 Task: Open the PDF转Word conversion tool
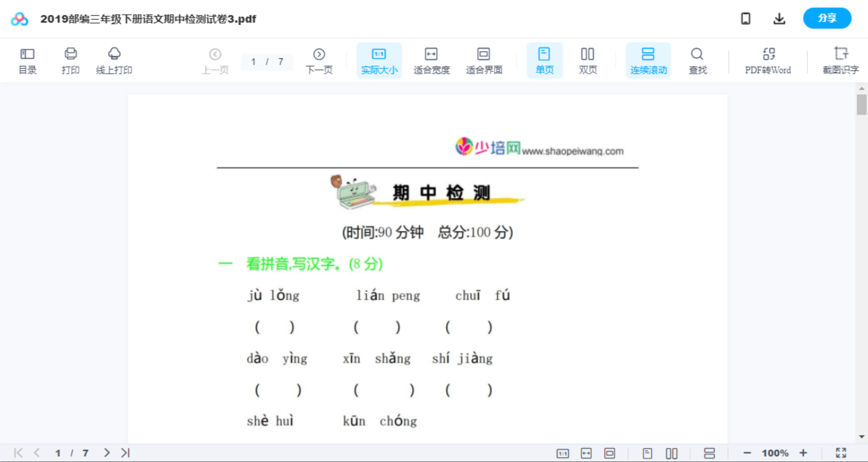(x=767, y=60)
